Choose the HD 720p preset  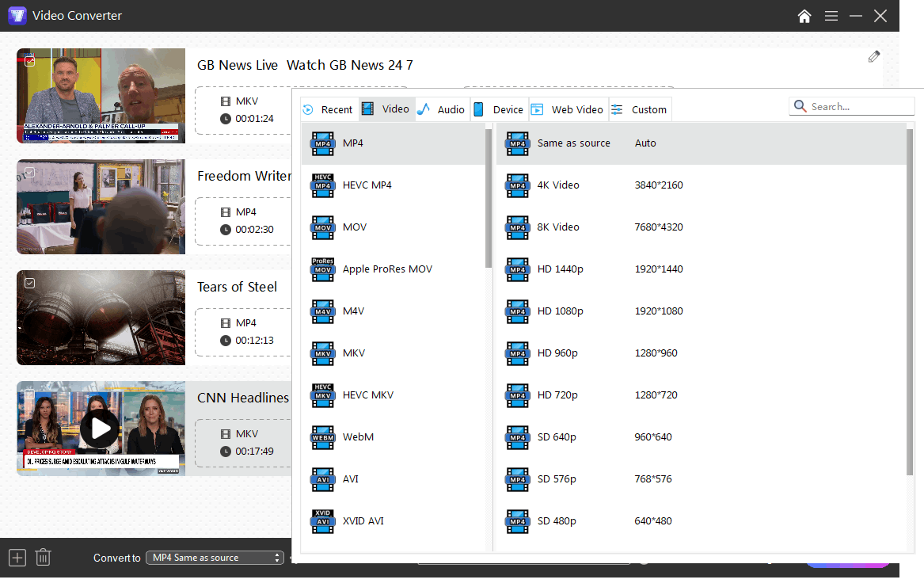pos(702,395)
